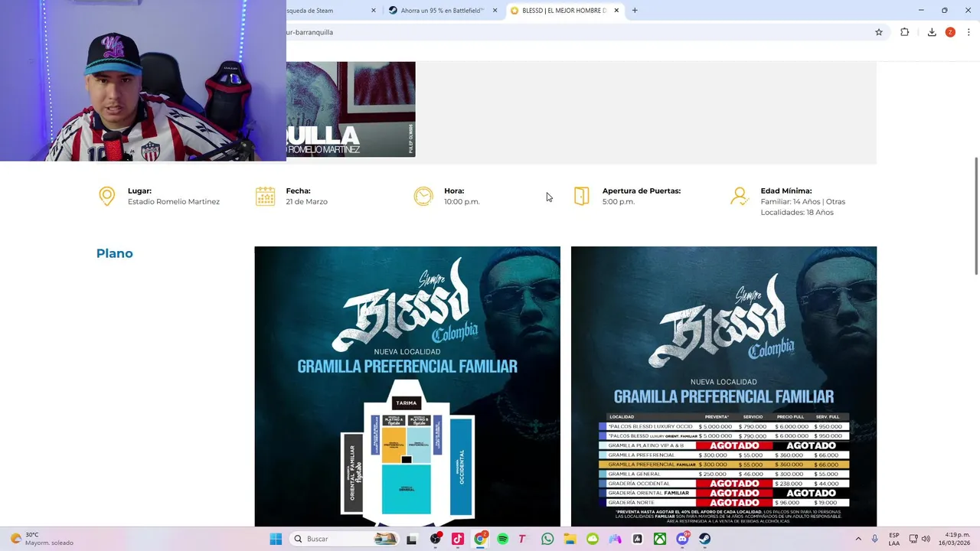Open the Chrome extensions puzzle icon
The height and width of the screenshot is (551, 980).
(x=905, y=32)
